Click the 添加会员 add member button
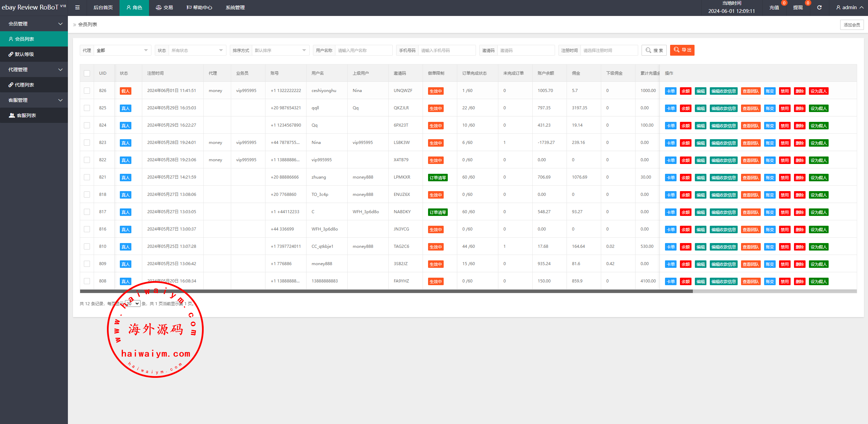This screenshot has width=868, height=424. [851, 25]
